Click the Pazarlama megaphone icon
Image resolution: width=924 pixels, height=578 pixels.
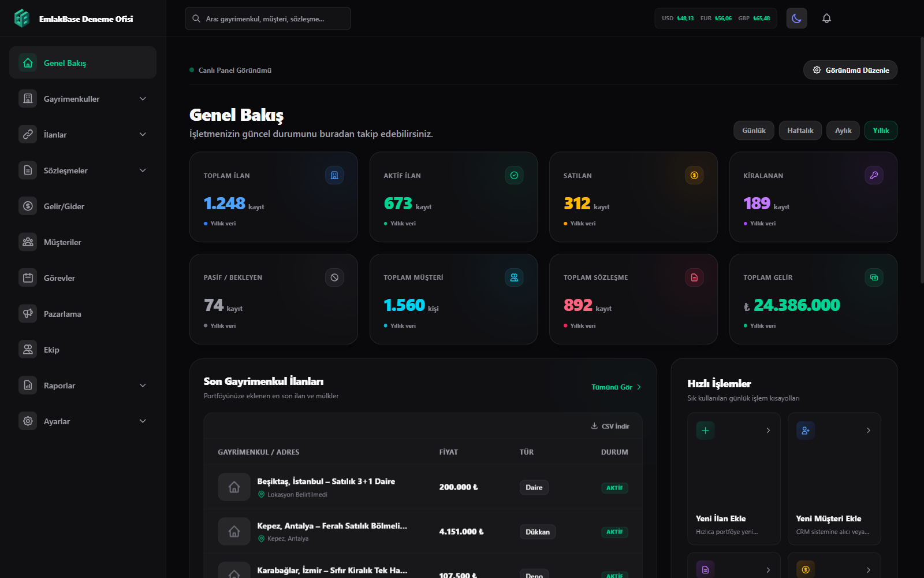[28, 313]
